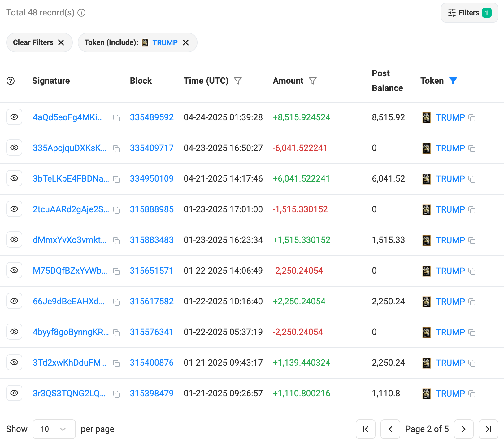Toggle eye icon for 3Td2xwKhDduFM... row
The image size is (504, 445).
point(14,362)
